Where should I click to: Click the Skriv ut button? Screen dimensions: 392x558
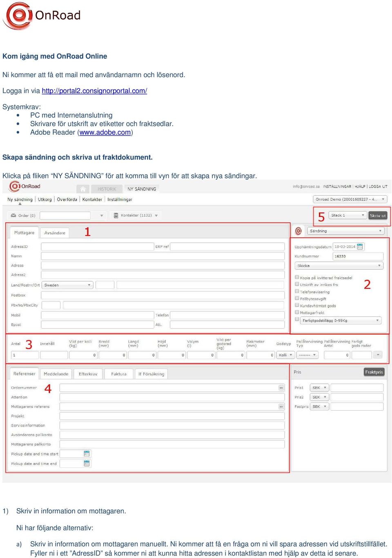[378, 215]
